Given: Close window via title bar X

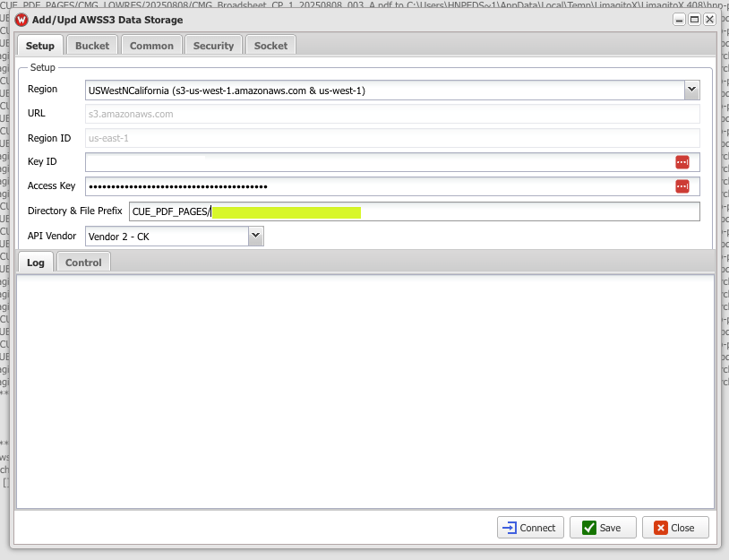Looking at the screenshot, I should coord(709,20).
